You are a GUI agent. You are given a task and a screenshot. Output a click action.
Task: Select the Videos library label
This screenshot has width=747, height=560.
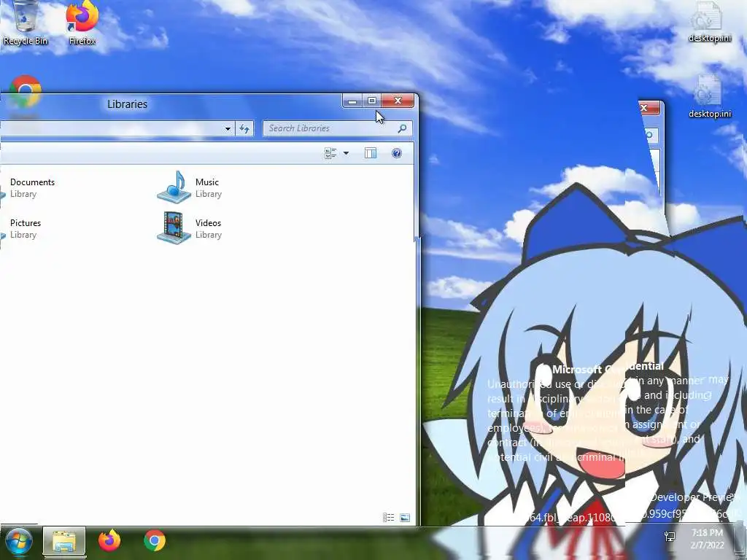coord(208,223)
